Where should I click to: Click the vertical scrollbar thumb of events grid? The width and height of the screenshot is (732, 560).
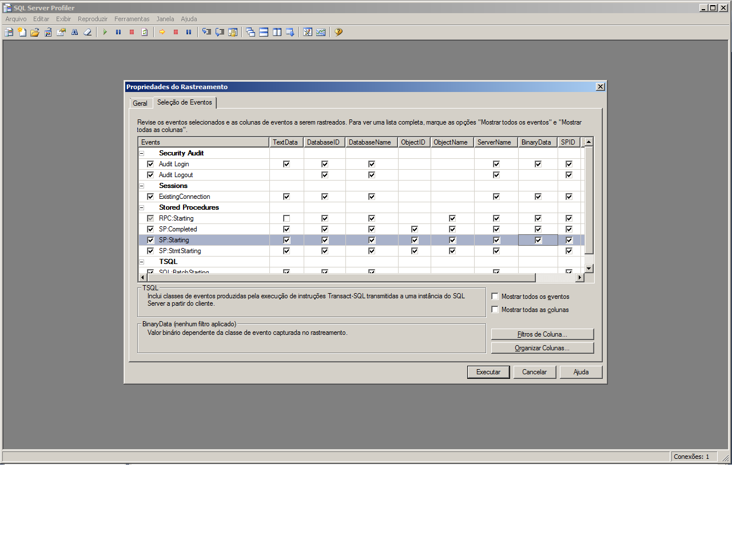pyautogui.click(x=589, y=200)
